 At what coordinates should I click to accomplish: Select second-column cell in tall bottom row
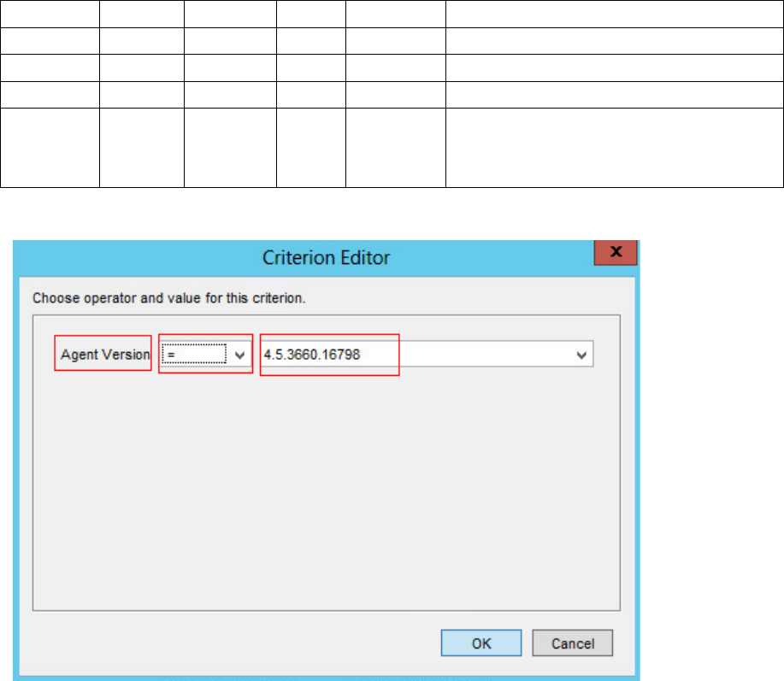coord(142,147)
